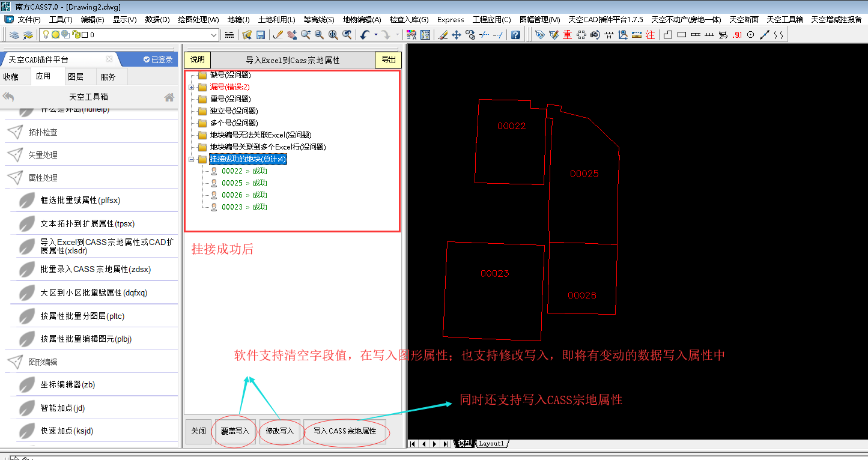Select the Pan hand tool

click(x=292, y=35)
